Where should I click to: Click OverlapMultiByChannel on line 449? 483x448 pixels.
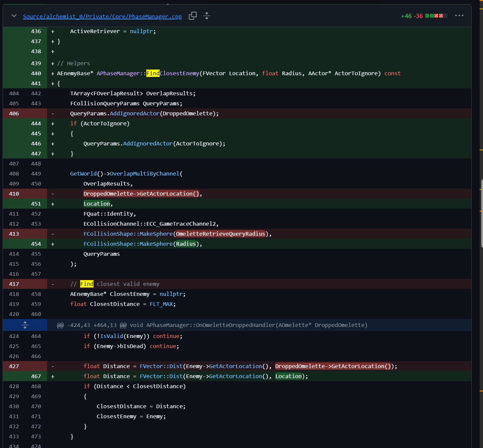[145, 174]
